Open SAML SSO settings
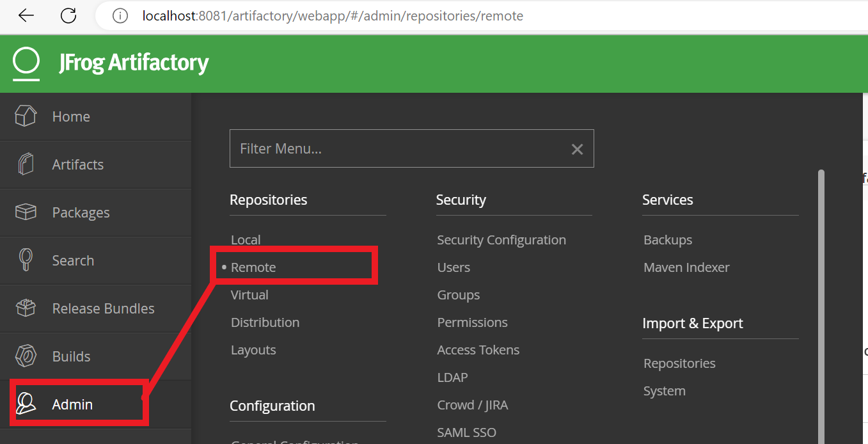The width and height of the screenshot is (868, 444). click(466, 432)
